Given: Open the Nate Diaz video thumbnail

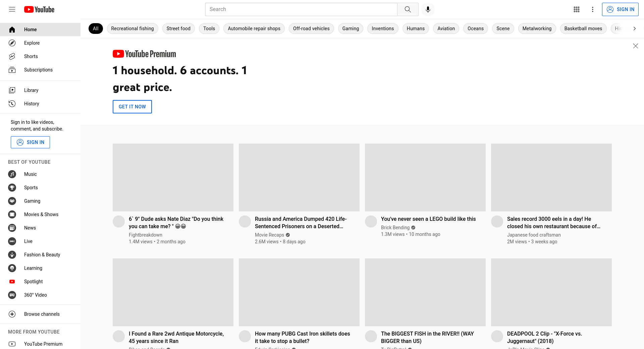Looking at the screenshot, I should point(173,178).
